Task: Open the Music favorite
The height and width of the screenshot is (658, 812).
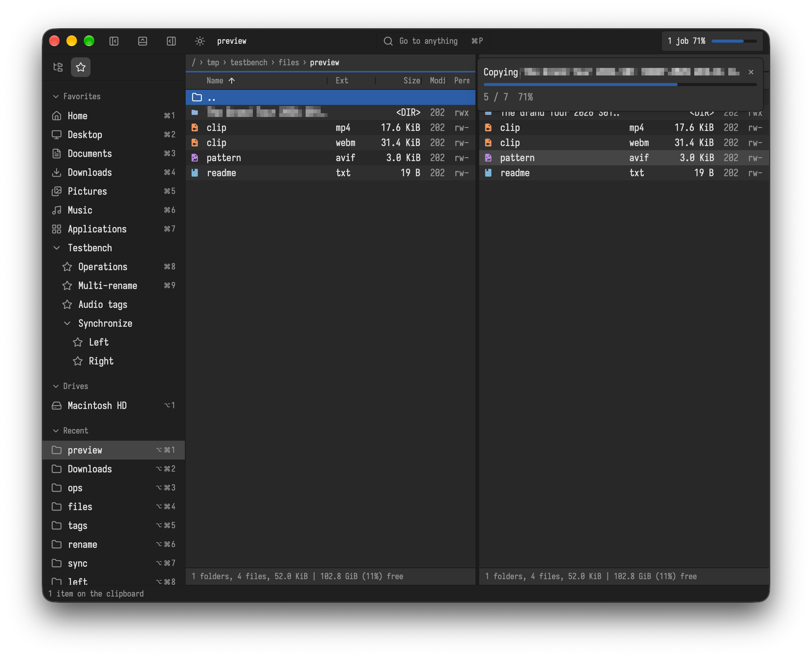Action: [x=114, y=211]
